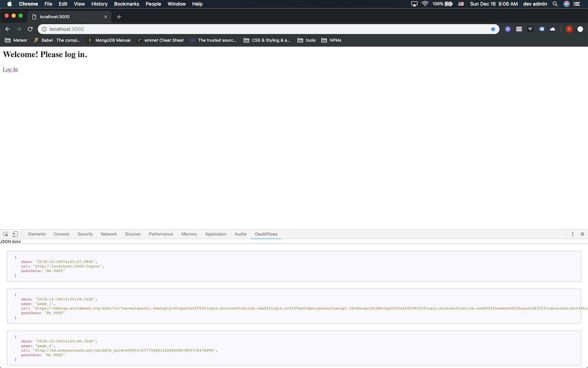Open the Wi-Fi status menu

(425, 4)
